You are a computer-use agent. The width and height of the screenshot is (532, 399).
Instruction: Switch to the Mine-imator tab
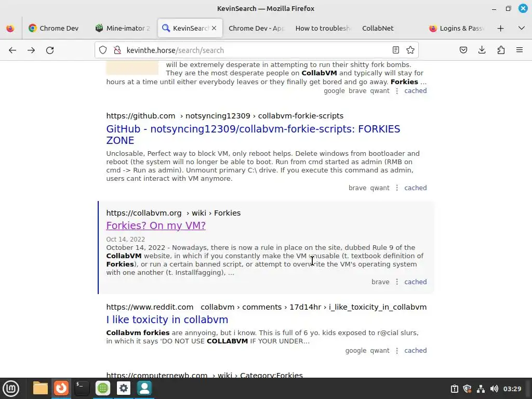click(x=123, y=28)
